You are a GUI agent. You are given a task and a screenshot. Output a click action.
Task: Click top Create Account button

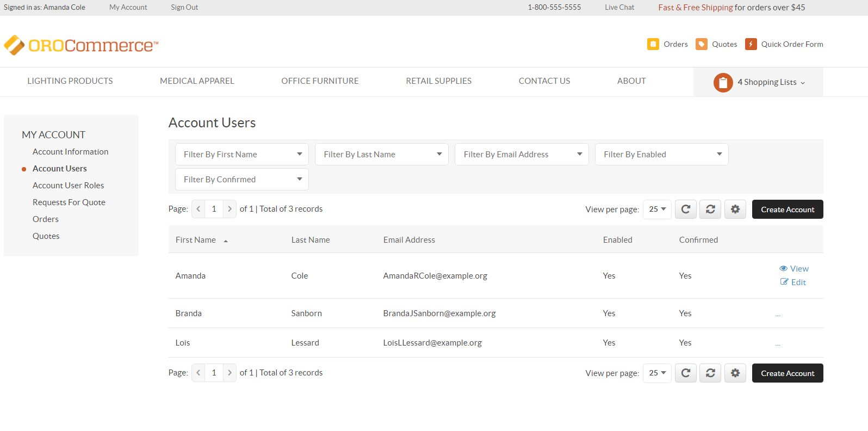pos(788,210)
